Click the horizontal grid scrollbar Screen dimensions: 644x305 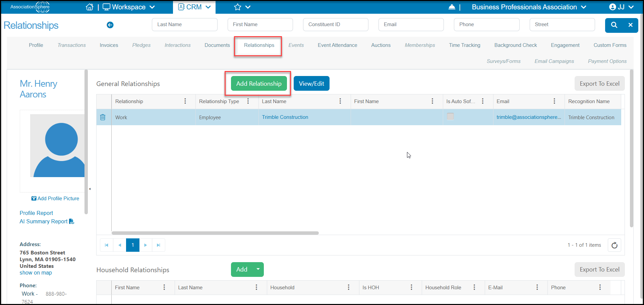point(215,233)
